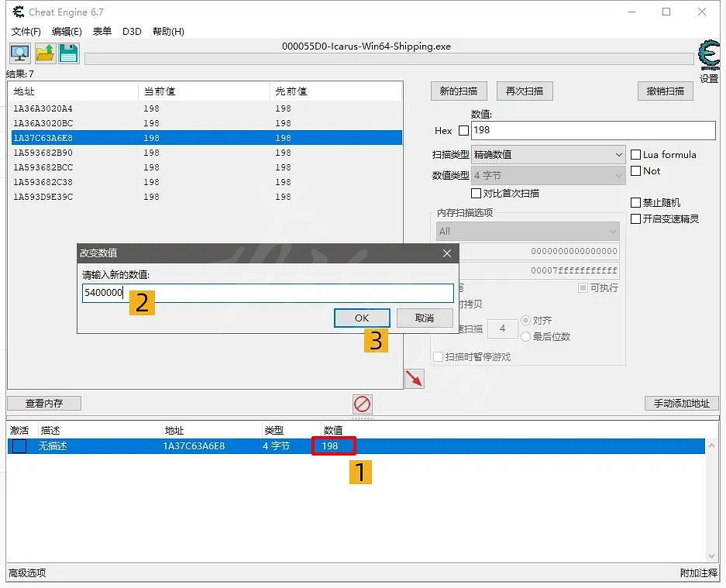Click the 新的扫描 button
The width and height of the screenshot is (726, 588).
[x=459, y=91]
